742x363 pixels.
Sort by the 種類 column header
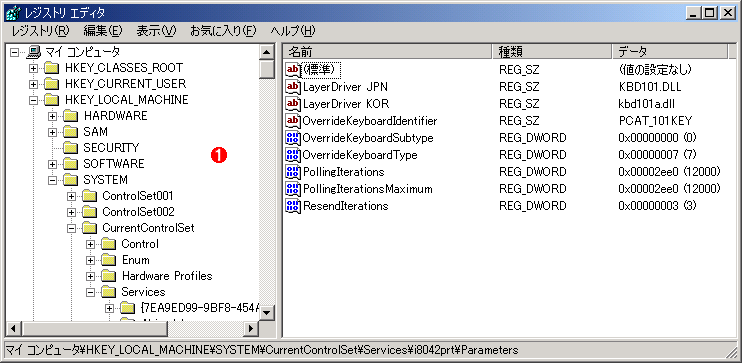coord(552,52)
